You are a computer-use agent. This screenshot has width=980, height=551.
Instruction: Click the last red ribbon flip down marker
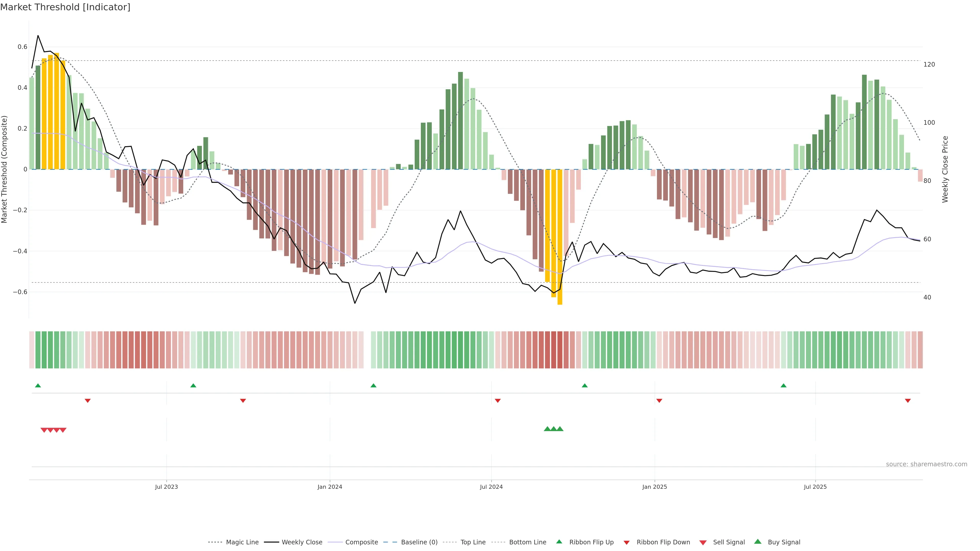point(908,401)
